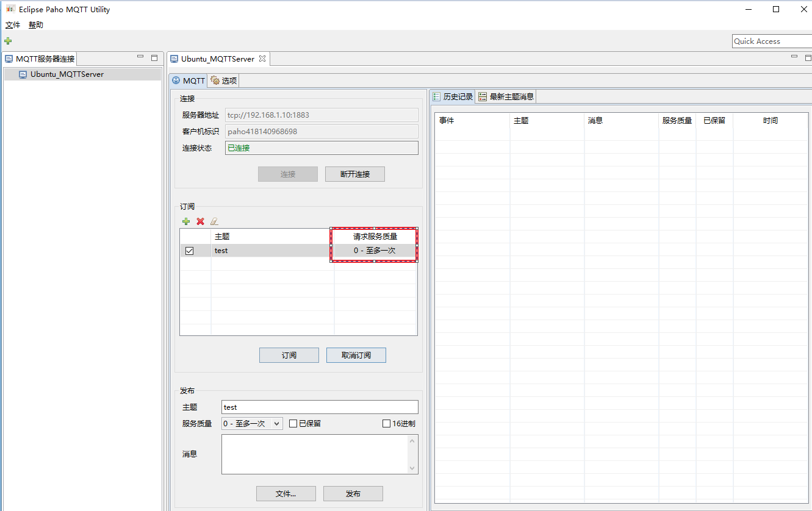812x511 pixels.
Task: Click the 0 - 至多一次 subscription QoS cell
Action: tap(375, 251)
